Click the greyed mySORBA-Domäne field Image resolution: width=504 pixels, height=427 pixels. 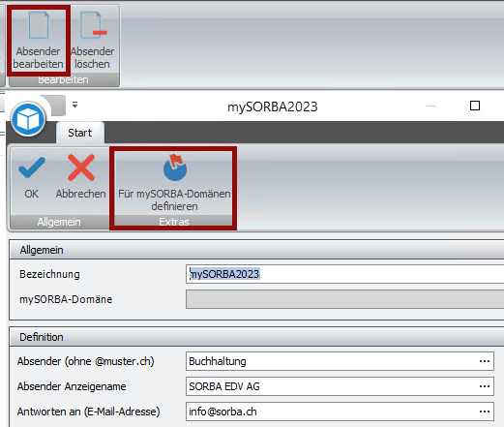[x=344, y=299]
